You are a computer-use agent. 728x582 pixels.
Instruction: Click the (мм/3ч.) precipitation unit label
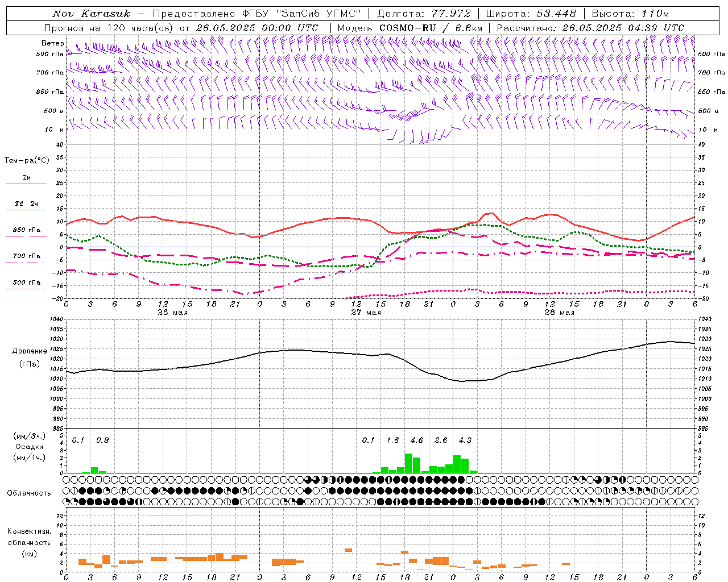click(30, 436)
